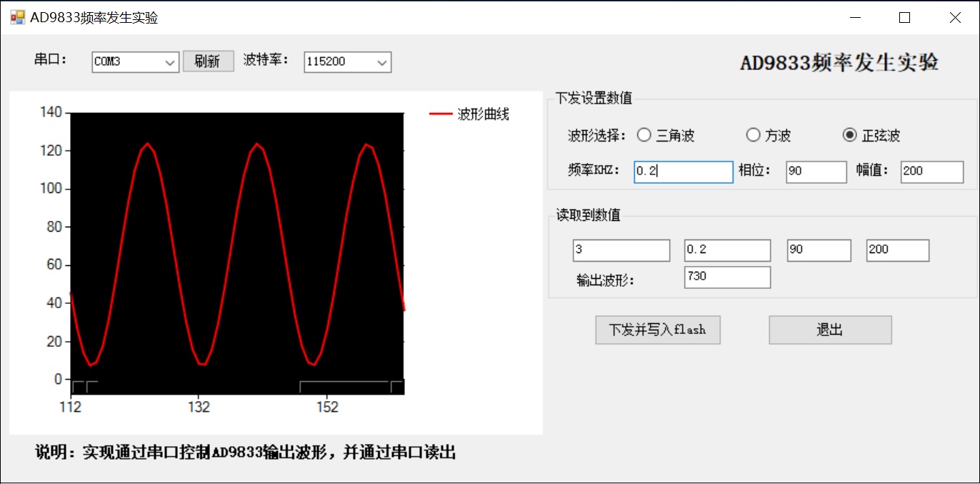Close the AD9833 window

click(x=954, y=18)
